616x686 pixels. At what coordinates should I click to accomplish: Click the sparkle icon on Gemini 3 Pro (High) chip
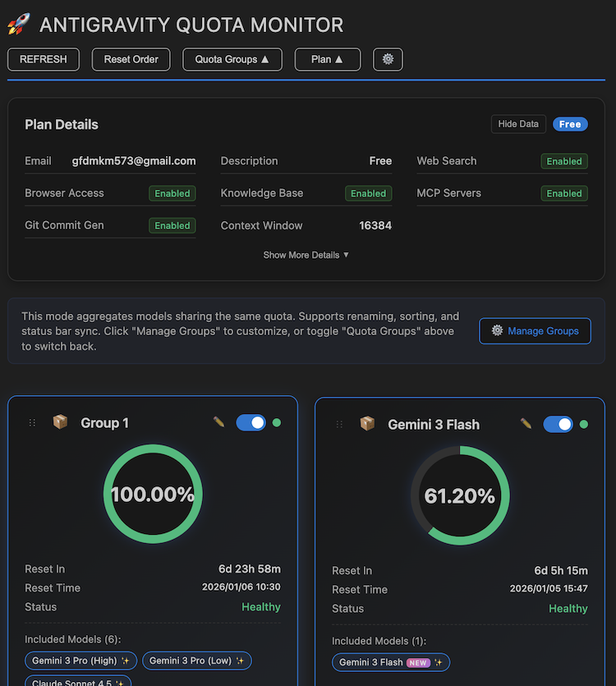pos(126,661)
